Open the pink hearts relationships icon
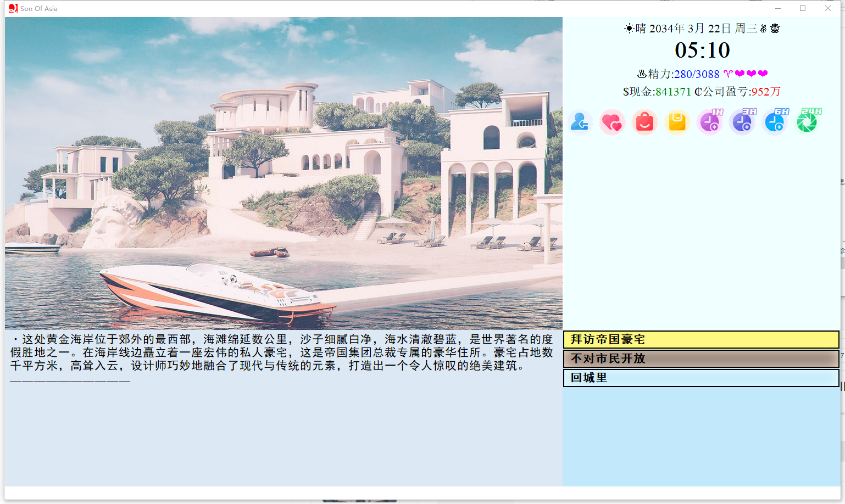Image resolution: width=845 pixels, height=504 pixels. pyautogui.click(x=612, y=122)
